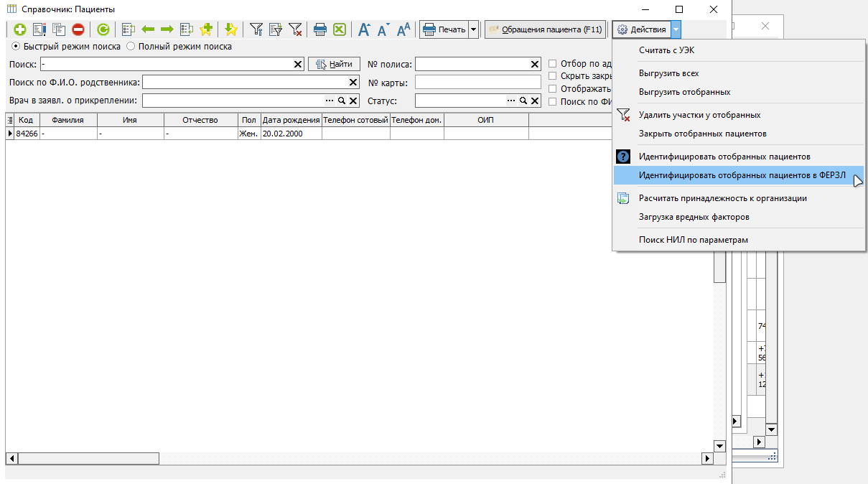Click the green plus add patient icon
This screenshot has width=868, height=484.
20,29
